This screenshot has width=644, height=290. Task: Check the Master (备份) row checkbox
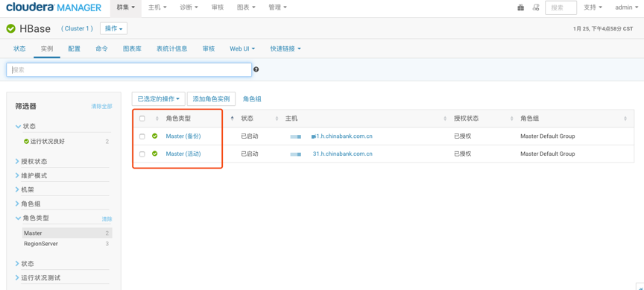click(x=142, y=136)
